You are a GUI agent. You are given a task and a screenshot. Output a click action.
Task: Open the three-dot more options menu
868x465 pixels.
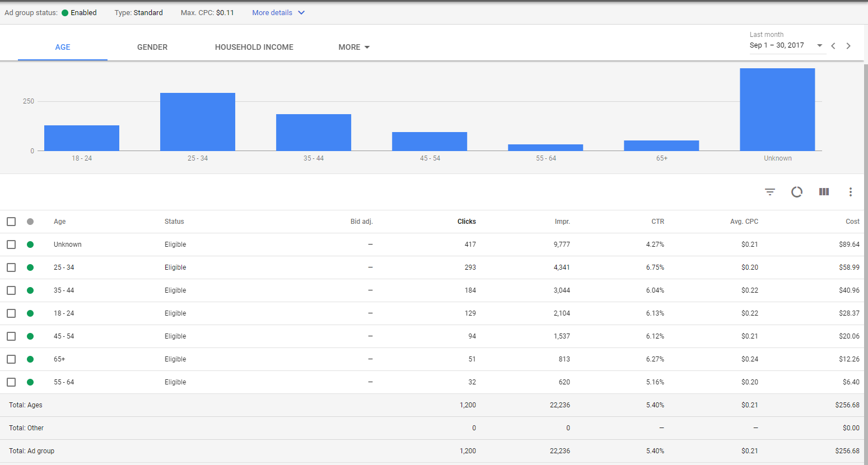(x=851, y=192)
